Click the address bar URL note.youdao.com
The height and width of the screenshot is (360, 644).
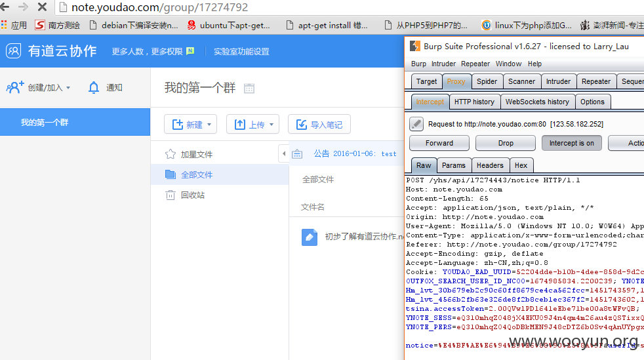coord(159,7)
